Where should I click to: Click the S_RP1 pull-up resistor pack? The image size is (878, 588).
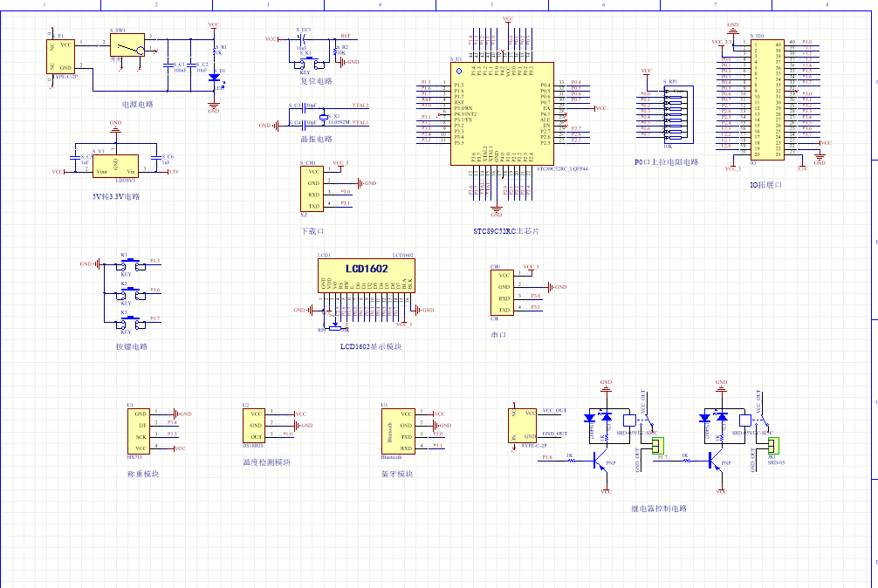pos(676,112)
